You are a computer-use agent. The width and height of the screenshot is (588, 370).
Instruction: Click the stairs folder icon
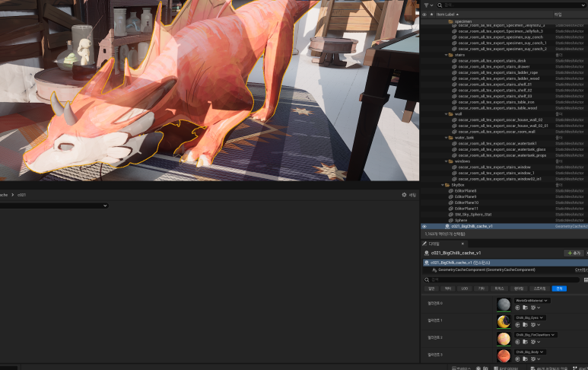pos(451,55)
